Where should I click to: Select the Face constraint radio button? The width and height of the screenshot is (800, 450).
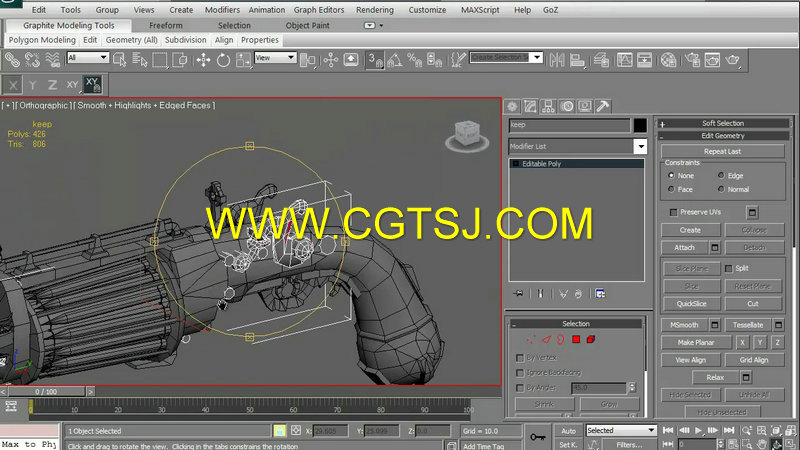[x=671, y=189]
